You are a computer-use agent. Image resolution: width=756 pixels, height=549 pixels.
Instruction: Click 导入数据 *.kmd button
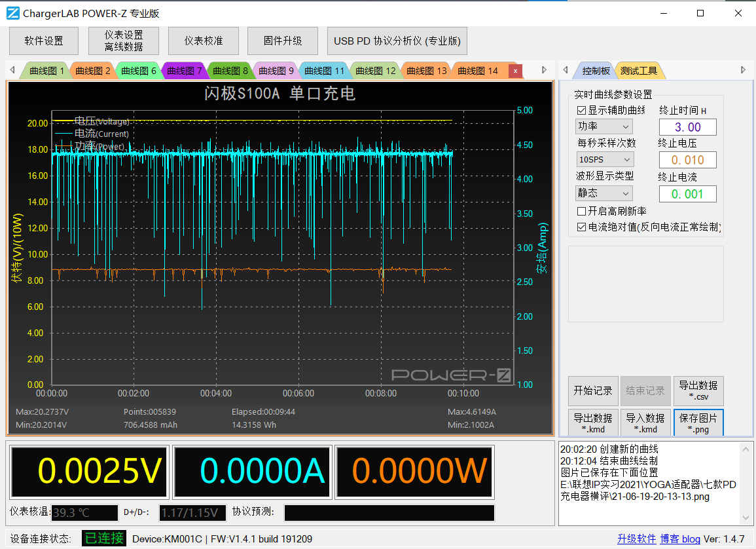(x=645, y=423)
